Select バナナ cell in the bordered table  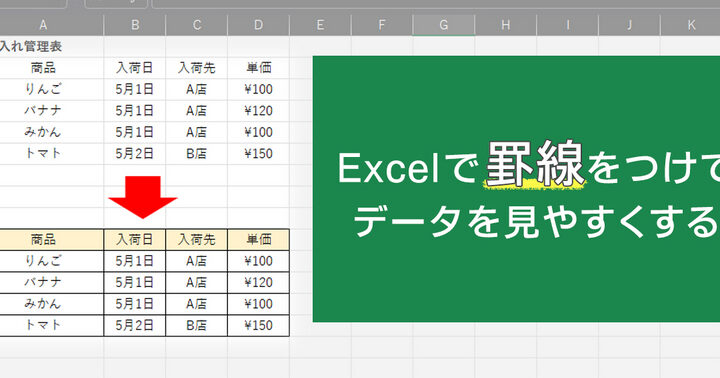click(x=51, y=282)
